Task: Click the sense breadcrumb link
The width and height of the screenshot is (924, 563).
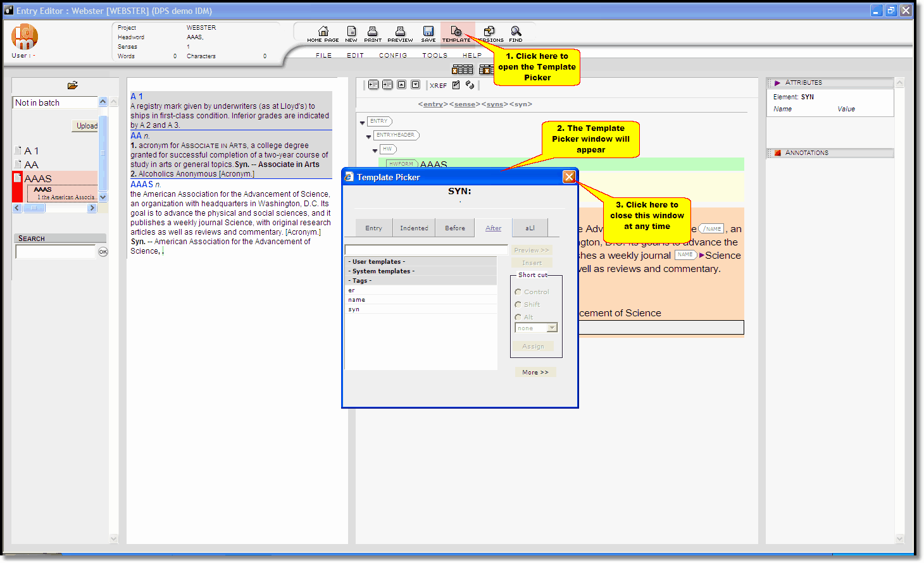Action: (465, 104)
